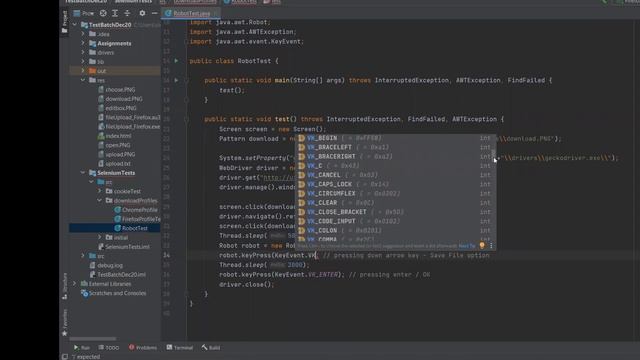Select SeleniumTests.iml file
Screen dimensions: 640x360
coord(127,247)
